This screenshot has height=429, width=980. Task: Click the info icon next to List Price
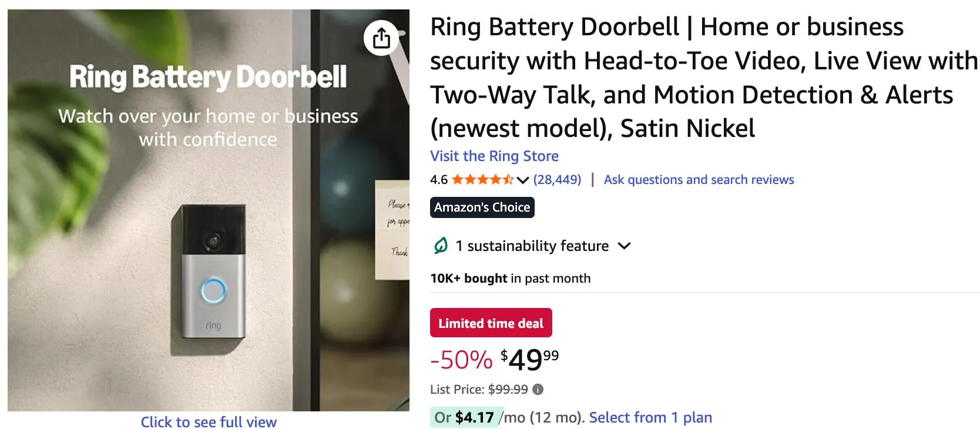538,388
